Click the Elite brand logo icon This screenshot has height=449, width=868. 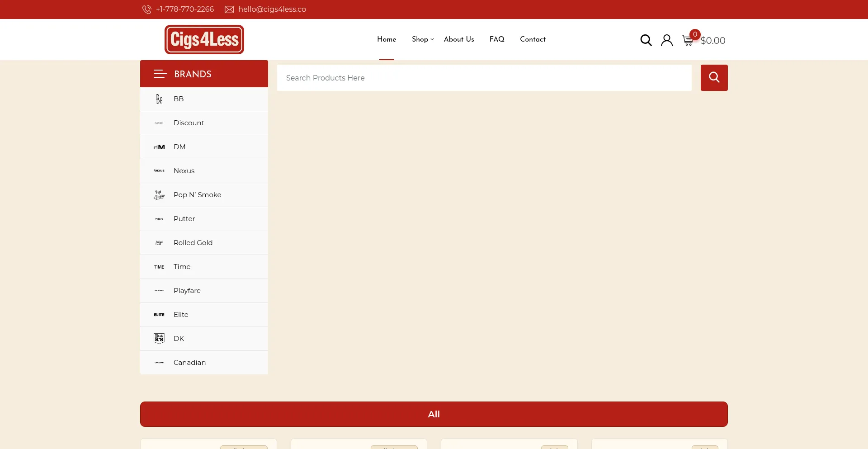159,315
